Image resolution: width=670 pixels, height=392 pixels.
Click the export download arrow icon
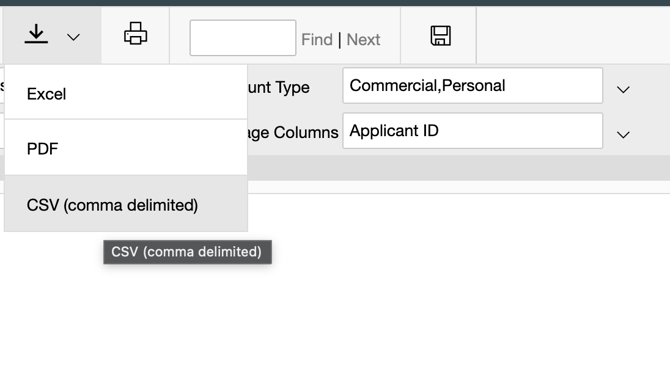click(36, 34)
